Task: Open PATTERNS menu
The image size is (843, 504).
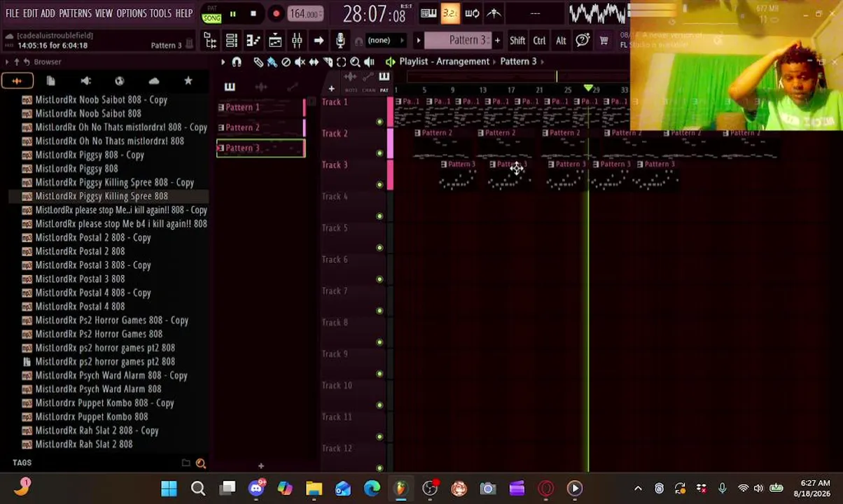Action: (x=75, y=13)
